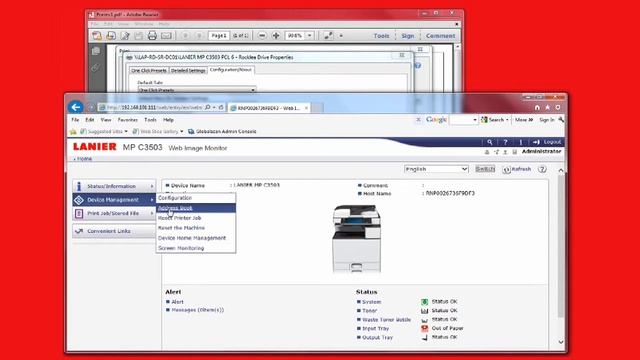Open the browser File menu
640x360 pixels.
(x=75, y=120)
